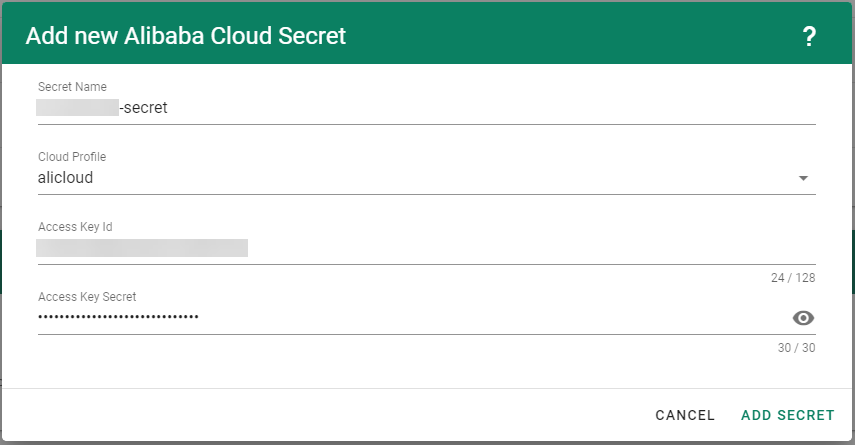
Task: Click the 24 / 128 character counter
Action: point(793,278)
